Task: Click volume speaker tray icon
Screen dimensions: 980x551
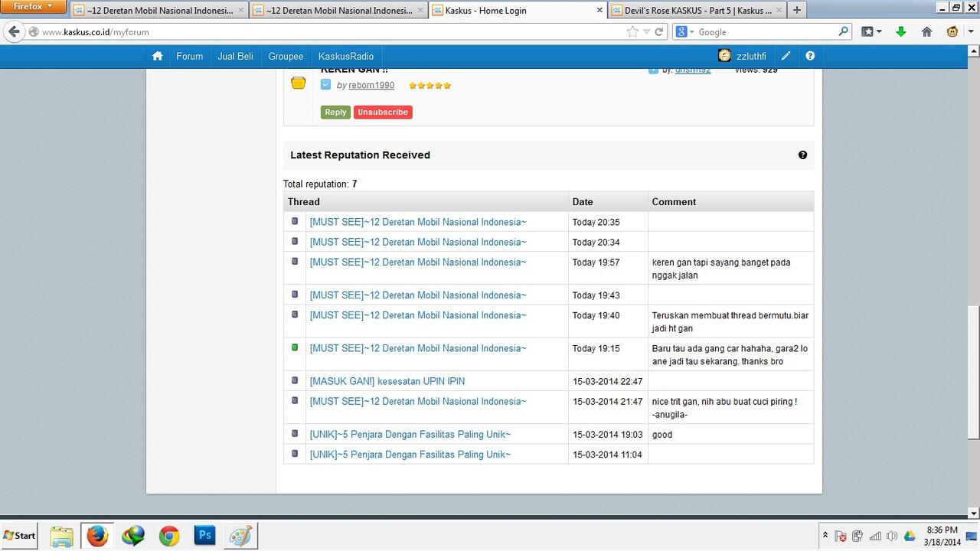Action: coord(891,536)
